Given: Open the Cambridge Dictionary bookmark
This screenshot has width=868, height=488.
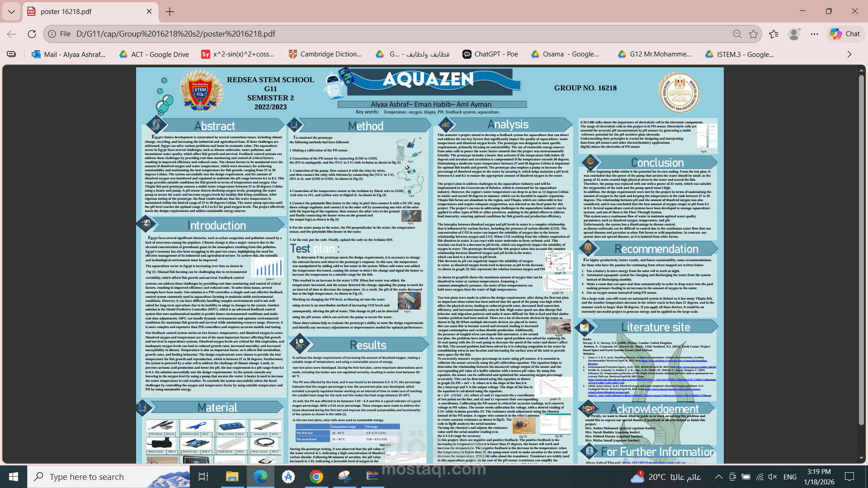Looking at the screenshot, I should point(325,54).
